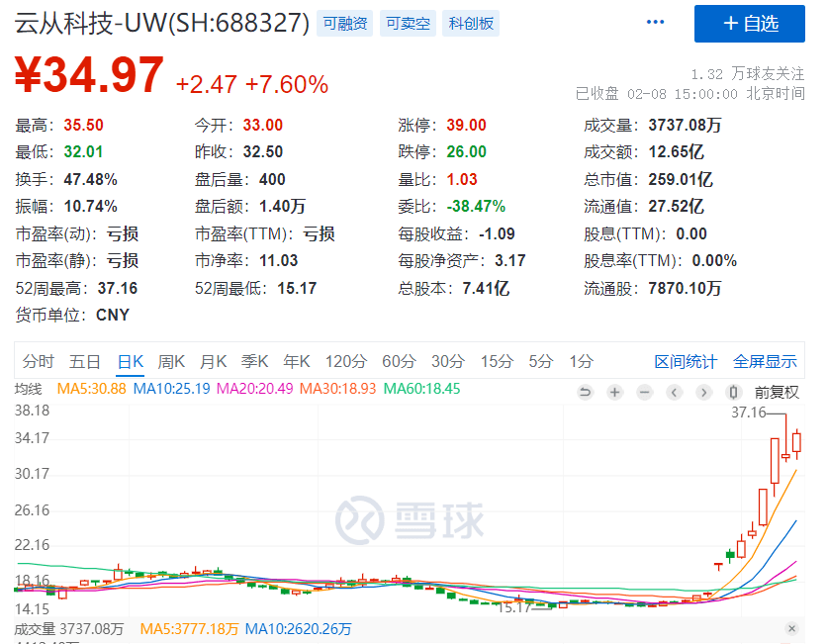827x644 pixels.
Task: Click the 涨停 value 39.00
Action: coord(466,125)
